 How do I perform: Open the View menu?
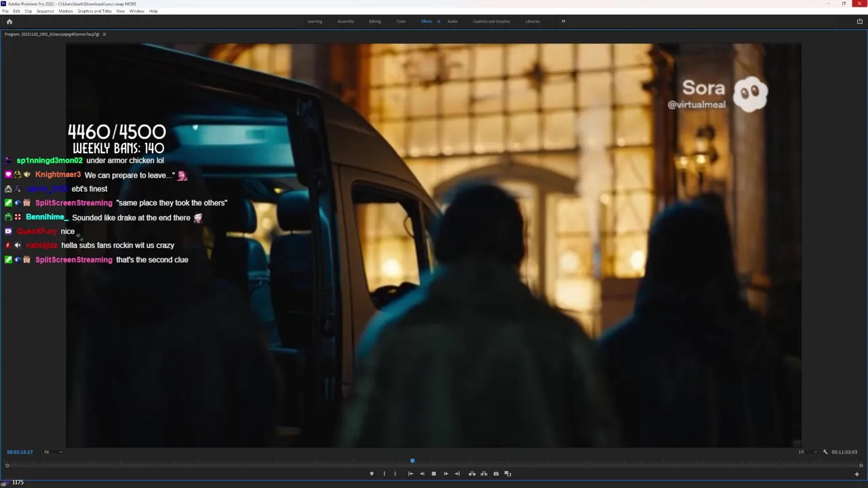pyautogui.click(x=121, y=11)
